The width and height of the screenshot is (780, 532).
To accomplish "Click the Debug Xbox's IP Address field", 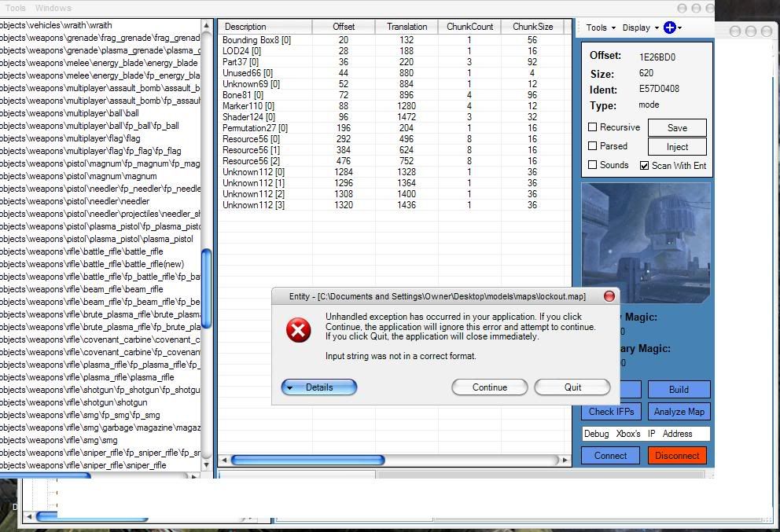I will (x=646, y=434).
